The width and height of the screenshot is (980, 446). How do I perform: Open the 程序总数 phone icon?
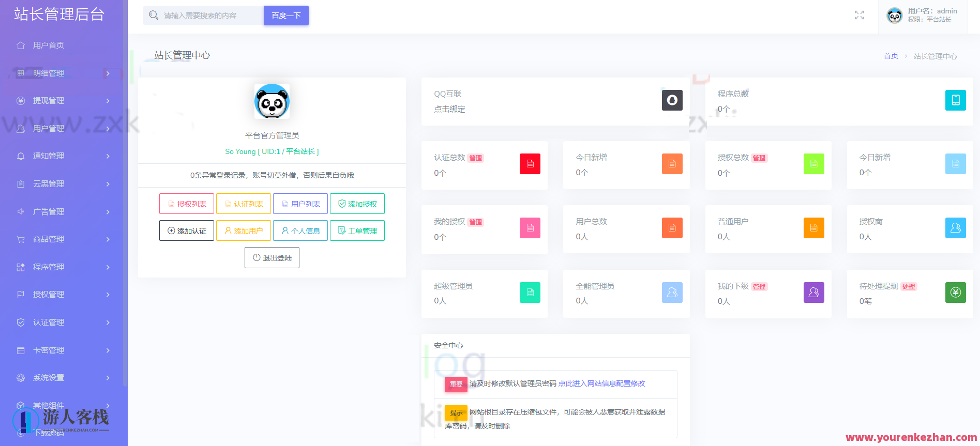[x=955, y=100]
